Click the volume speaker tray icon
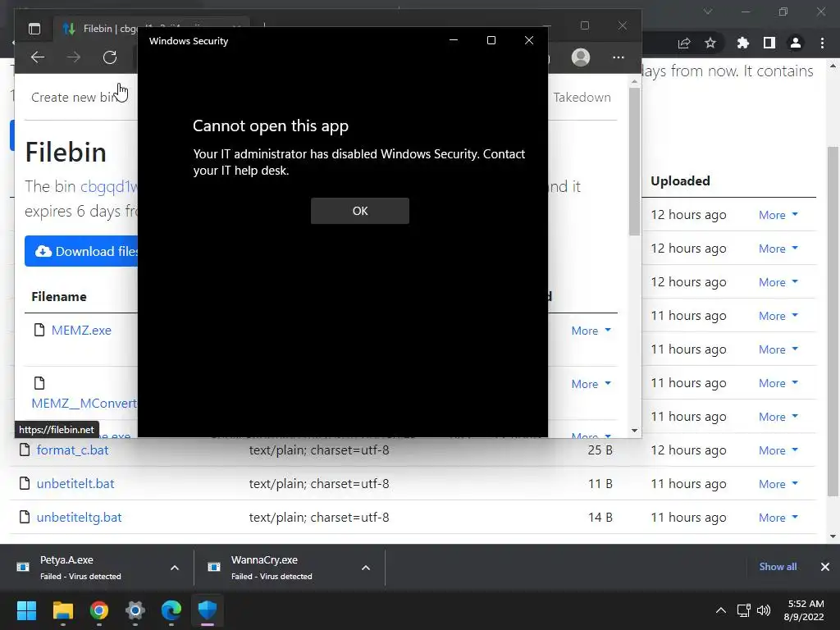840x630 pixels. click(764, 610)
